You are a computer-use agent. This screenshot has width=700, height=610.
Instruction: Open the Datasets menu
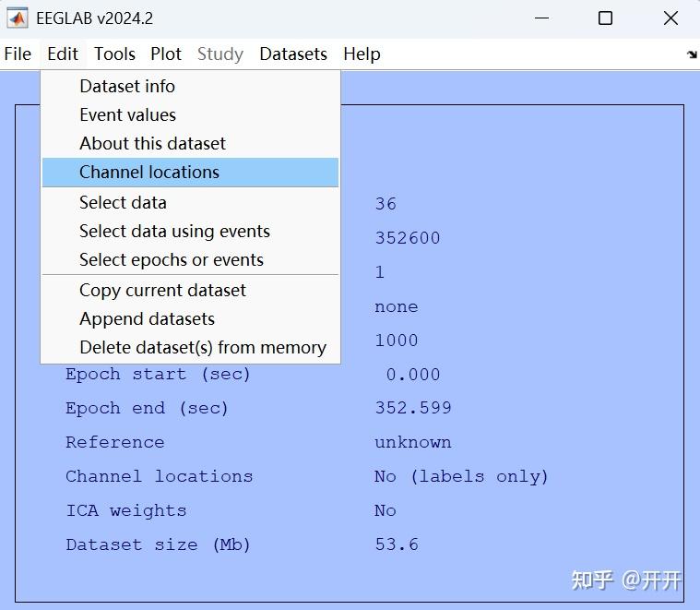click(293, 54)
